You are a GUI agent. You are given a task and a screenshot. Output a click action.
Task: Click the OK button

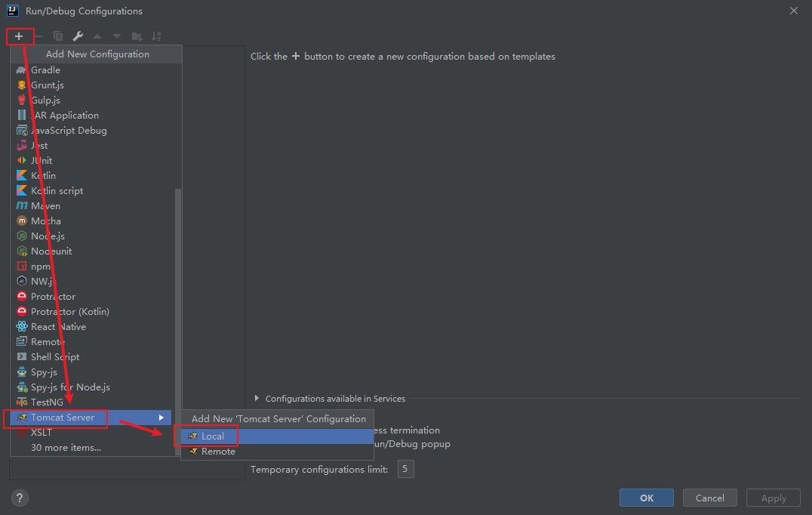646,498
